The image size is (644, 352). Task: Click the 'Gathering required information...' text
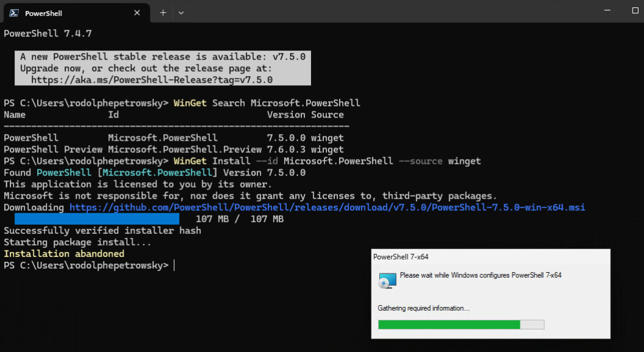pyautogui.click(x=424, y=308)
